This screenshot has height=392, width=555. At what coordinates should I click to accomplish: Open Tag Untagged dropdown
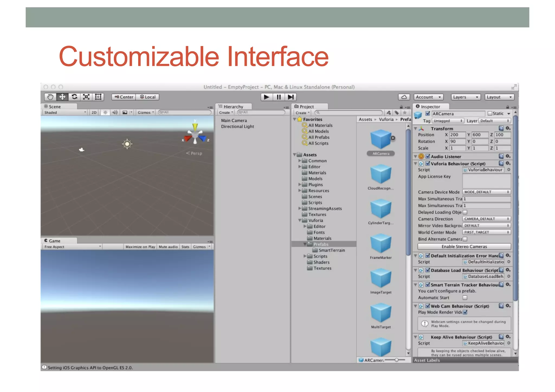tap(448, 121)
